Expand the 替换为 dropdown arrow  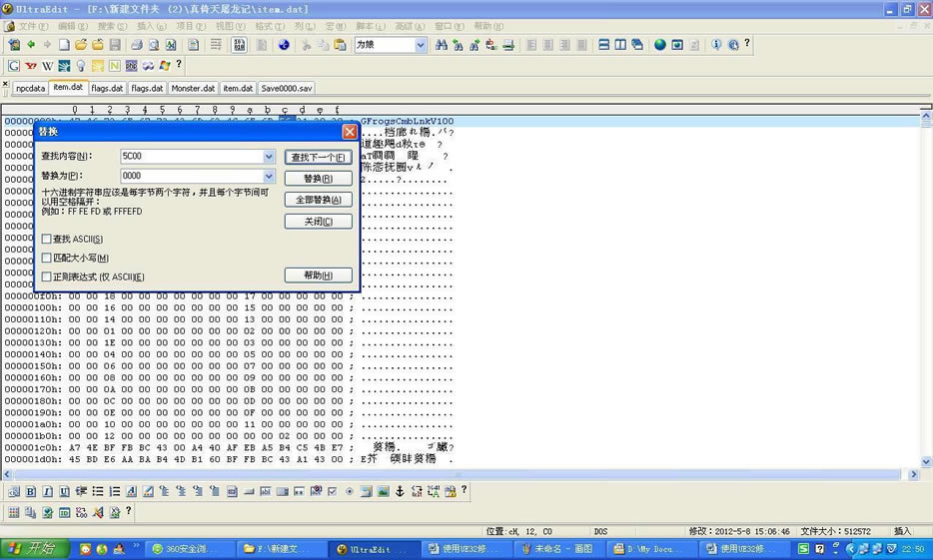tap(269, 176)
